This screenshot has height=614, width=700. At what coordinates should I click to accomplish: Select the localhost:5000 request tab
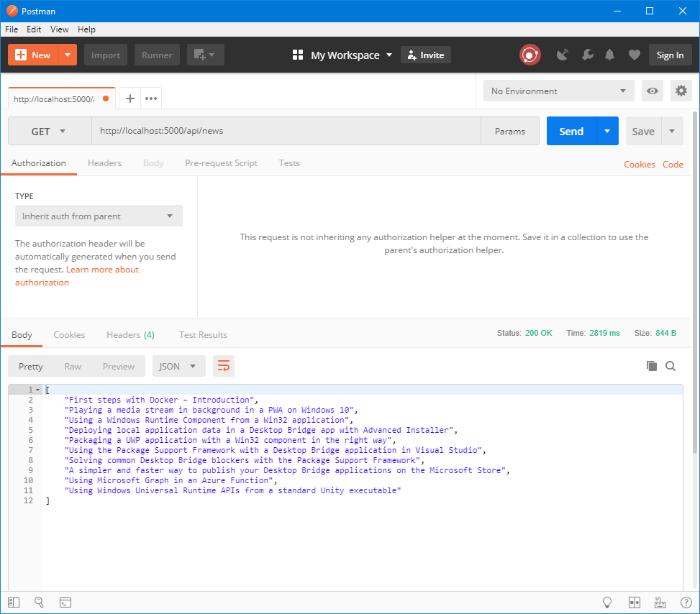click(x=62, y=98)
